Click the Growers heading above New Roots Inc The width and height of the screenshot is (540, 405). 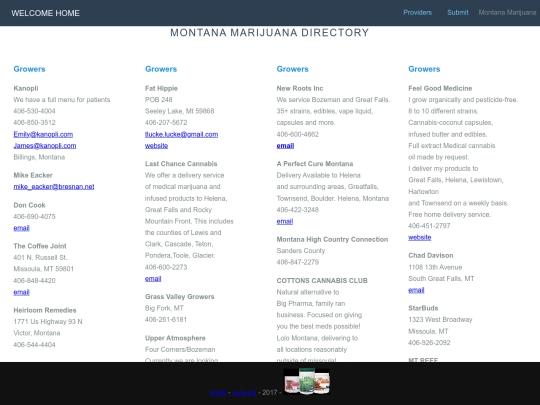pos(292,69)
